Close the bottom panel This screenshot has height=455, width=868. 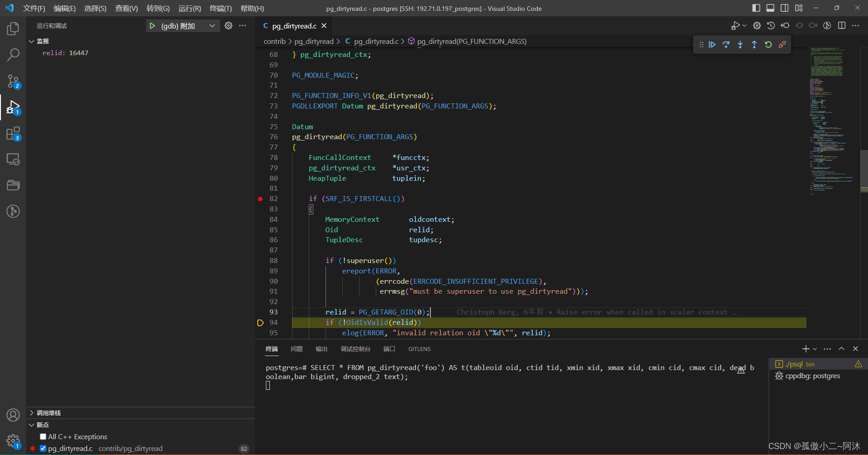click(855, 349)
